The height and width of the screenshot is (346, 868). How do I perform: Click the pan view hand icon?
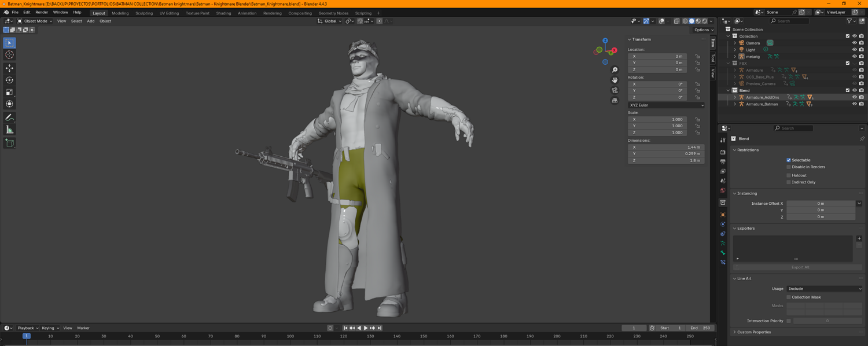pyautogui.click(x=615, y=80)
